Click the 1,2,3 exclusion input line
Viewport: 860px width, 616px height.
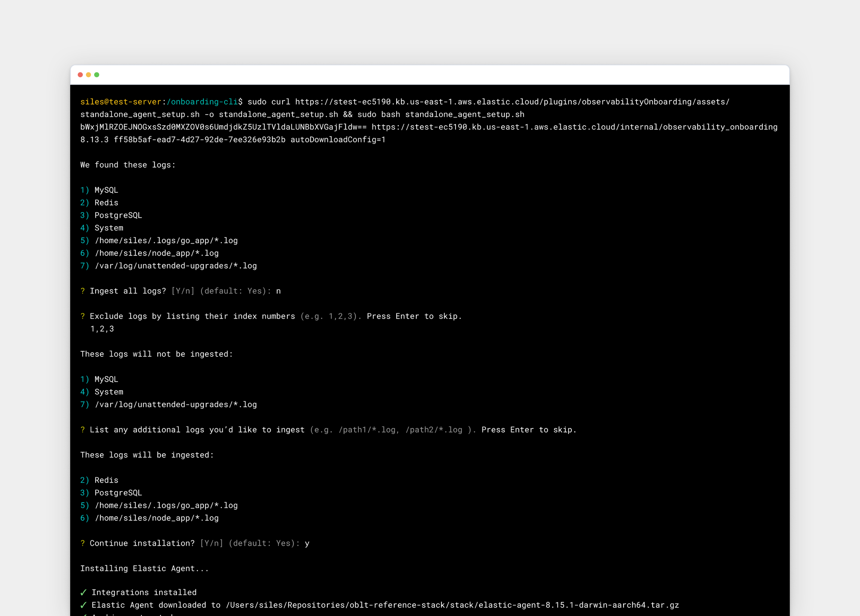(102, 329)
